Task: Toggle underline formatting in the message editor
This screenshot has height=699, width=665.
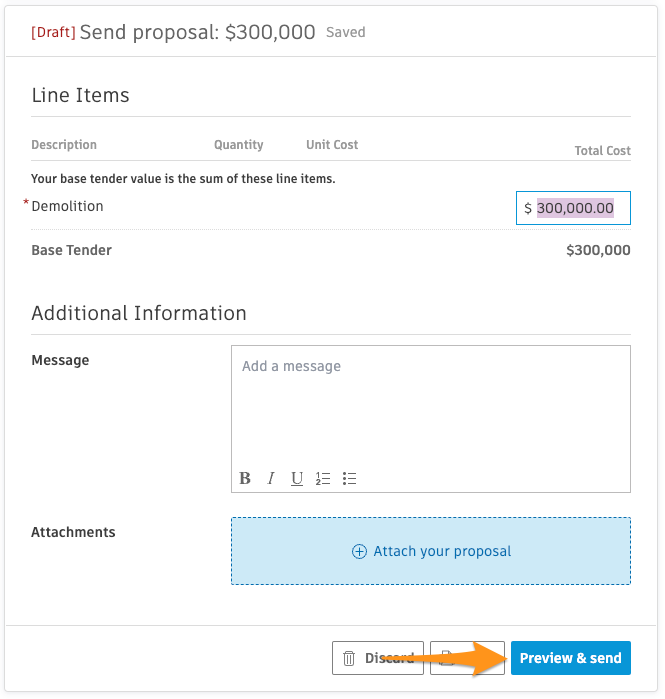Action: pos(297,479)
